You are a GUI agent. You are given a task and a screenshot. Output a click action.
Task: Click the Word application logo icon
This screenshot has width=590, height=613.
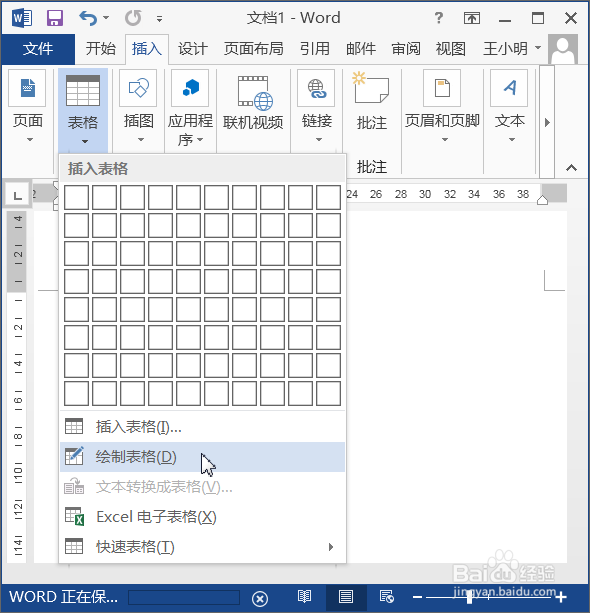click(22, 18)
